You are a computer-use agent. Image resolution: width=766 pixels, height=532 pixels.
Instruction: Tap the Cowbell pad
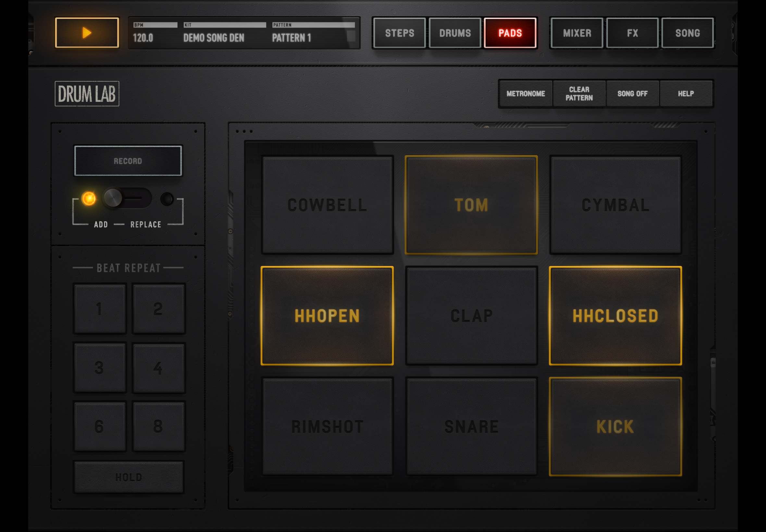[327, 205]
